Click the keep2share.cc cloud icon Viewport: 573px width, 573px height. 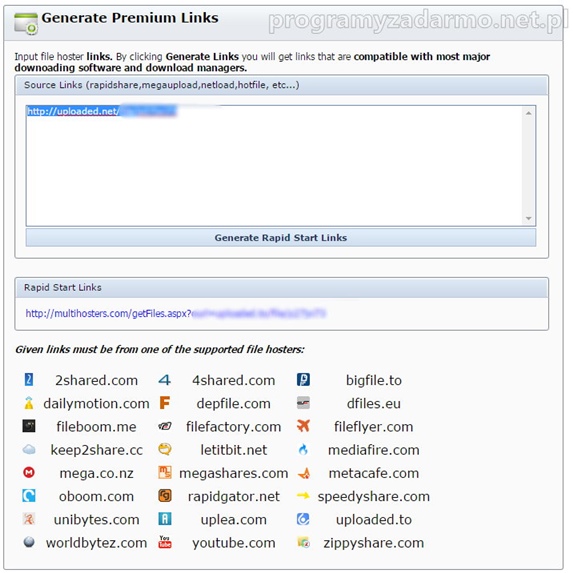[29, 449]
